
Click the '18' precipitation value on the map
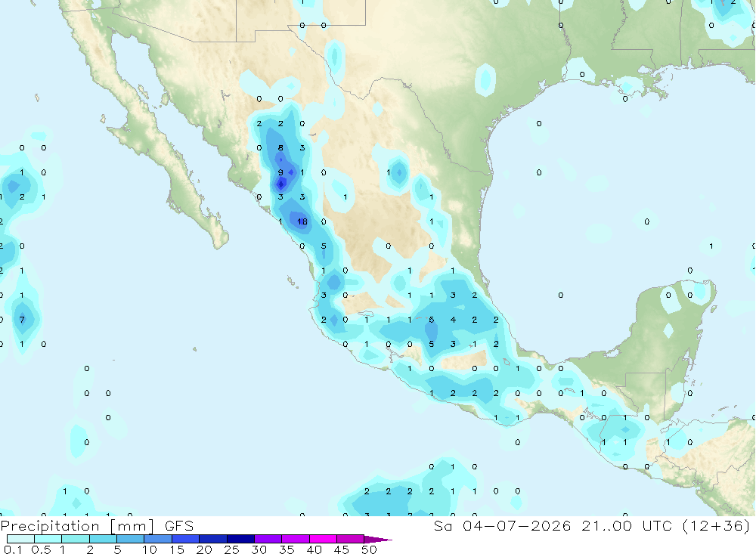[302, 221]
